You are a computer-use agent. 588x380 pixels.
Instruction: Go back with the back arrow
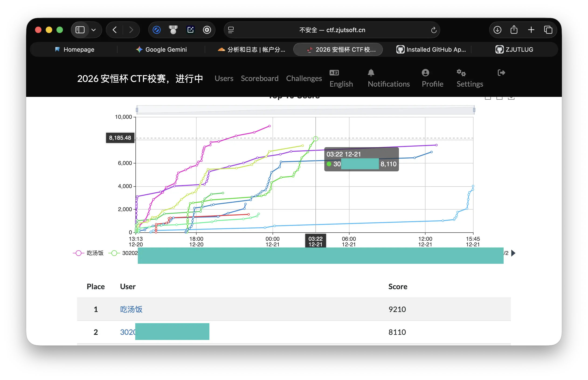point(115,30)
